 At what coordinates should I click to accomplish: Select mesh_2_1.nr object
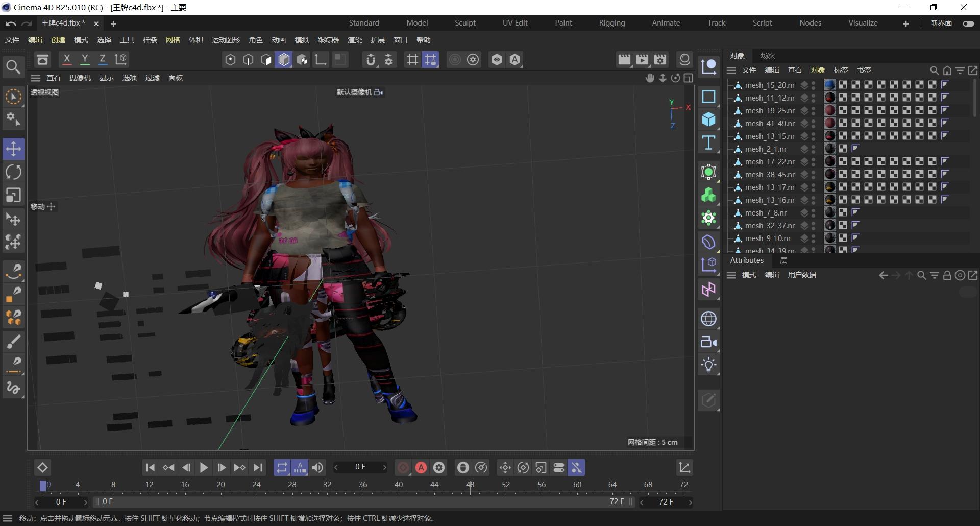tap(766, 149)
